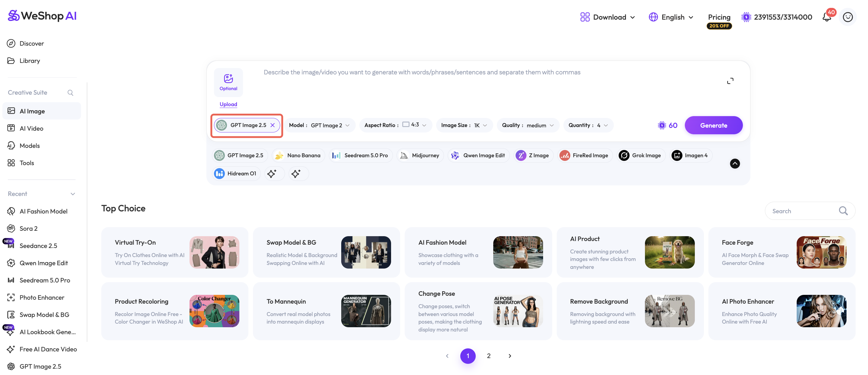Click the expand prompt box icon
Viewport: 868px width, 375px height.
pyautogui.click(x=730, y=81)
